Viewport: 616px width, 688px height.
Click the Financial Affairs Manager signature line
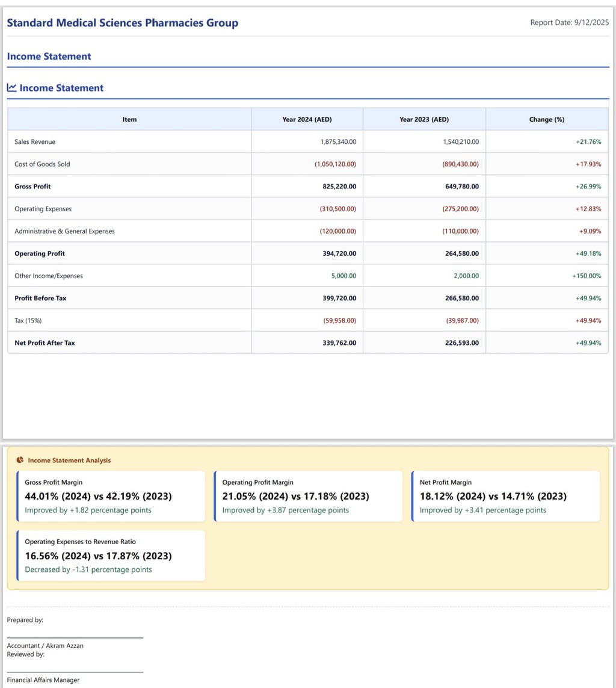tap(75, 672)
